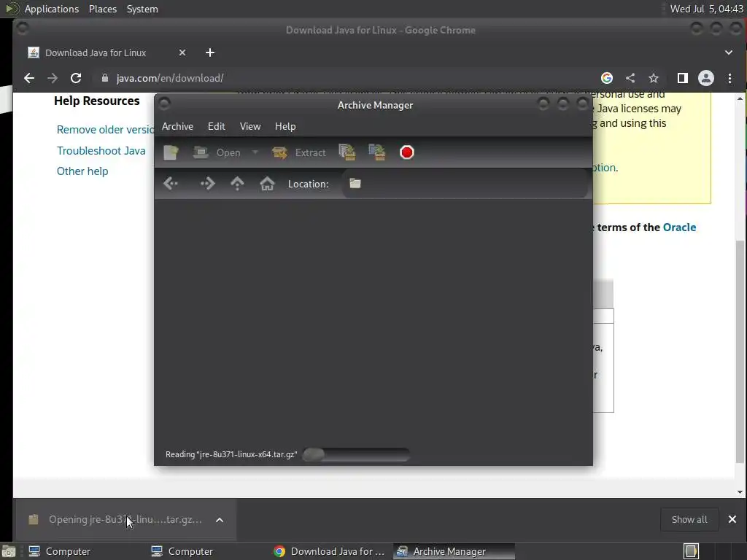
Task: Open the Help menu in Archive Manager
Action: tap(285, 126)
